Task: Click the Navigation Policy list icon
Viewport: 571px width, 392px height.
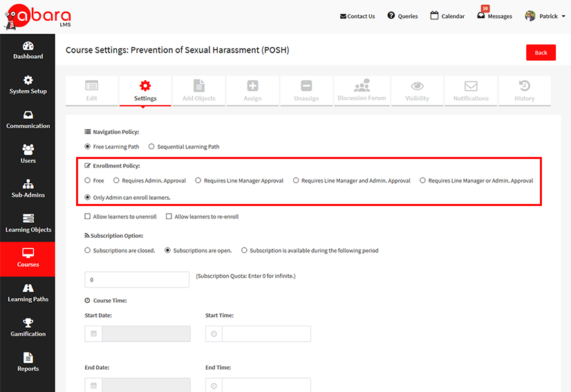Action: click(x=87, y=131)
